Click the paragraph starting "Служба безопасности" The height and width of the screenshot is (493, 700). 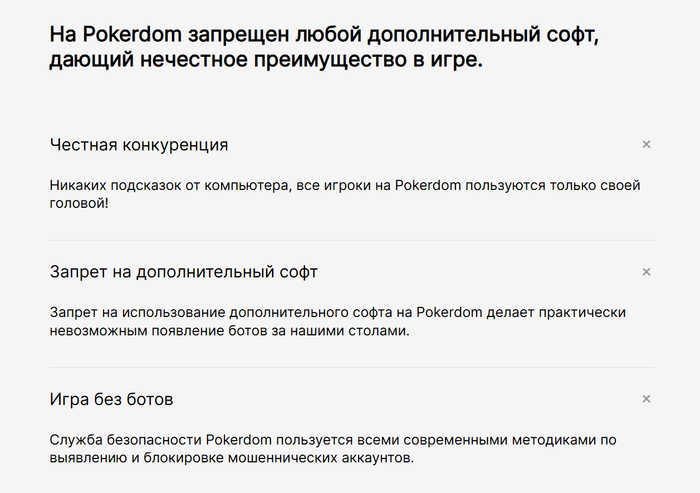(334, 449)
